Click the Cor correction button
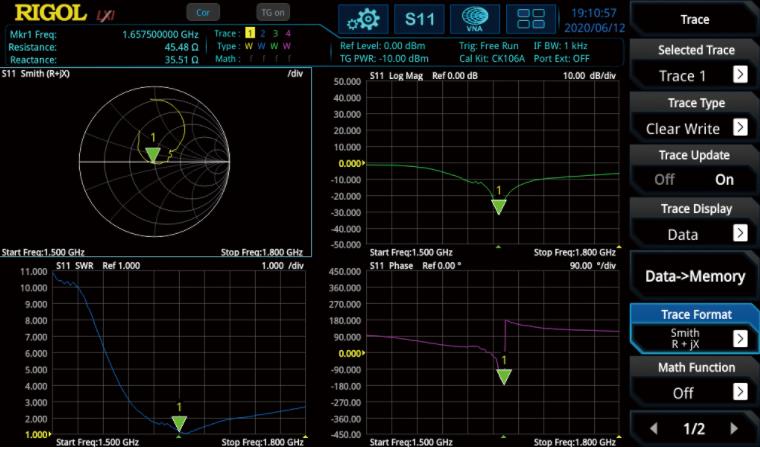This screenshot has width=760, height=451. [x=203, y=13]
